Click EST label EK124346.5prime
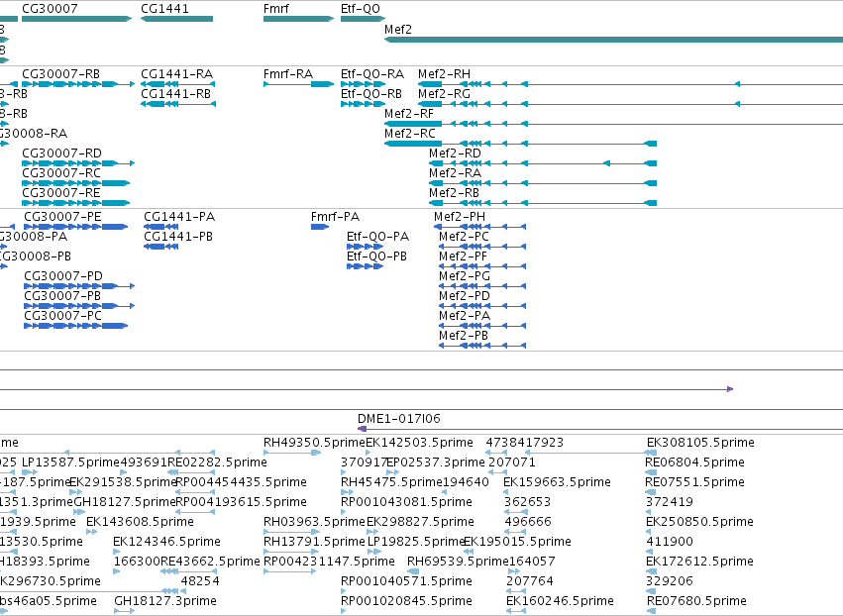Image resolution: width=843 pixels, height=616 pixels. tap(166, 542)
